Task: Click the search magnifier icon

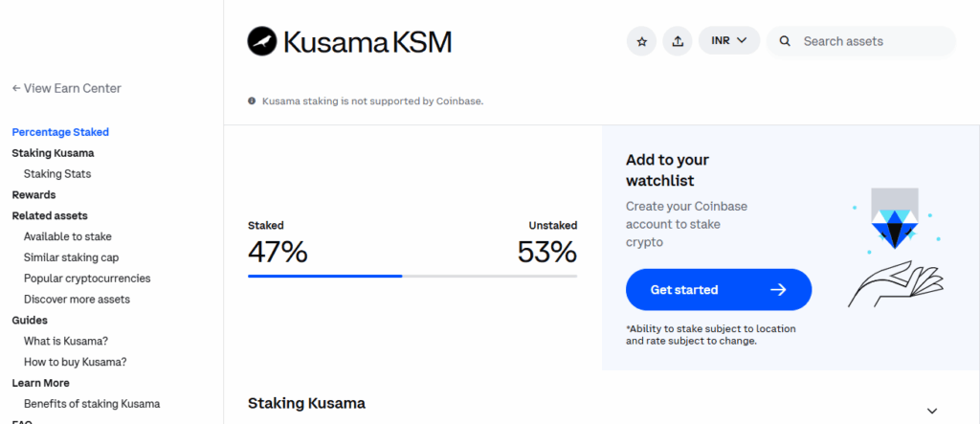Action: click(x=785, y=41)
